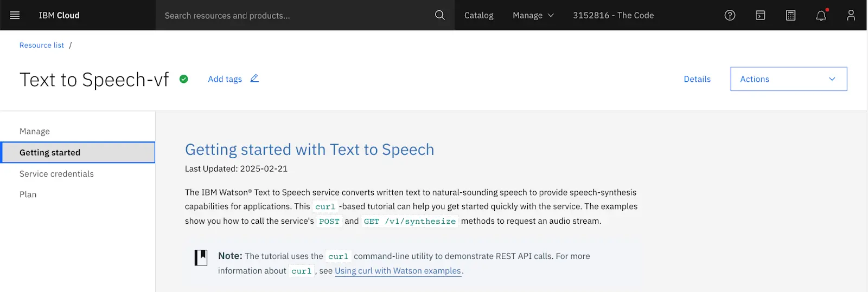The height and width of the screenshot is (292, 868).
Task: Expand the Actions dropdown
Action: coord(789,79)
